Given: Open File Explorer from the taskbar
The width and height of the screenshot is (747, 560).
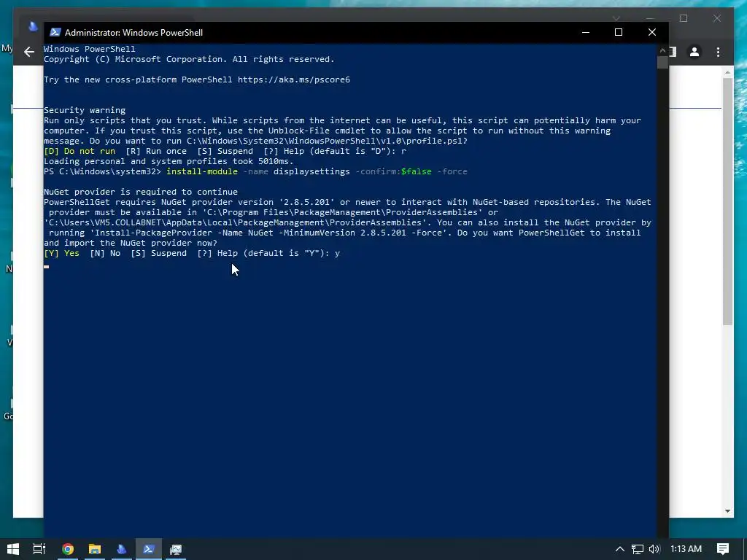Looking at the screenshot, I should click(95, 549).
